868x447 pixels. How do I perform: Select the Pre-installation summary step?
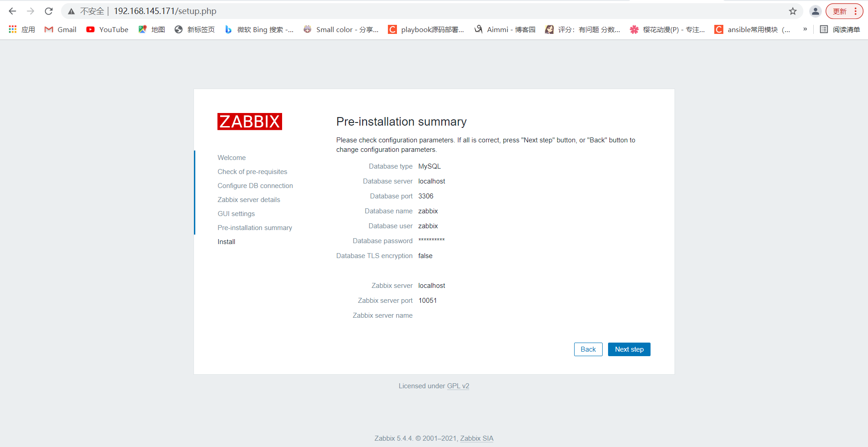[255, 228]
